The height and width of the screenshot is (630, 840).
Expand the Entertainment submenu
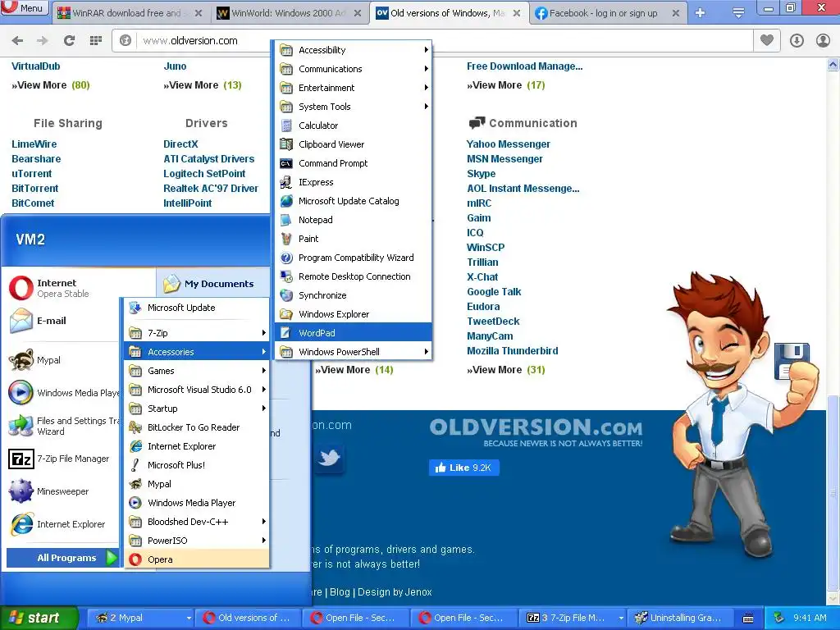click(x=353, y=87)
